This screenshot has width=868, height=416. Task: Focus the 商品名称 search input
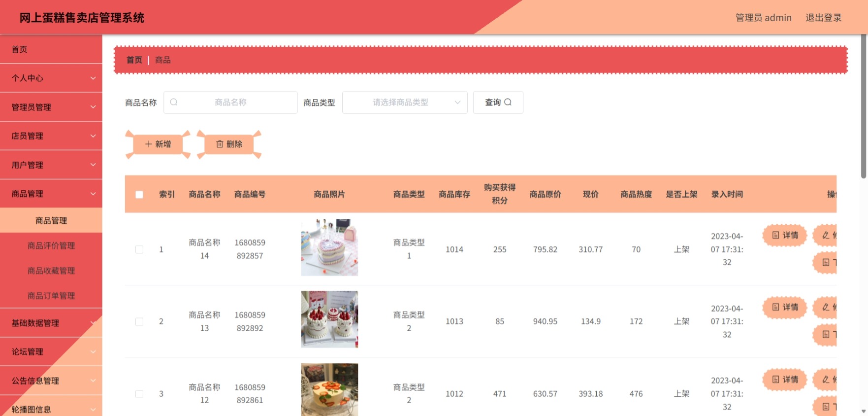tap(230, 102)
